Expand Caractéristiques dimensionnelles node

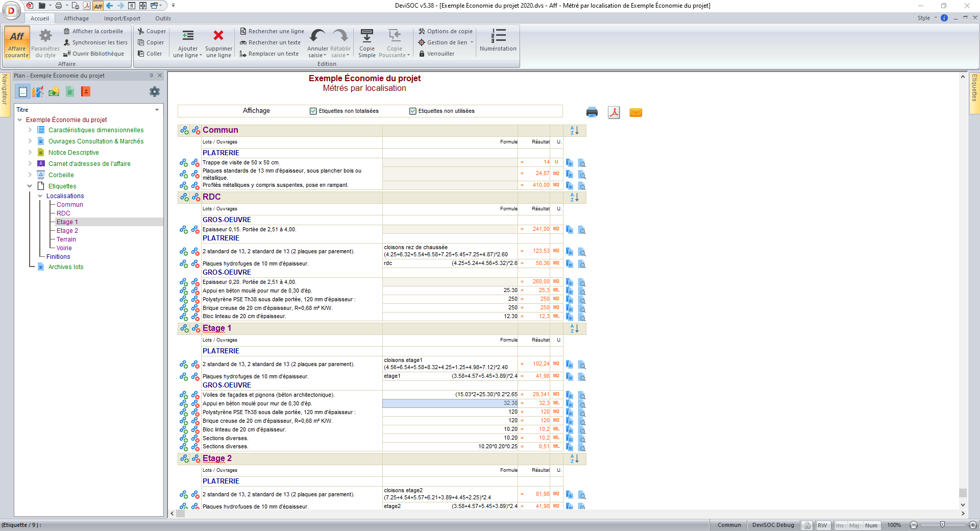[30, 130]
